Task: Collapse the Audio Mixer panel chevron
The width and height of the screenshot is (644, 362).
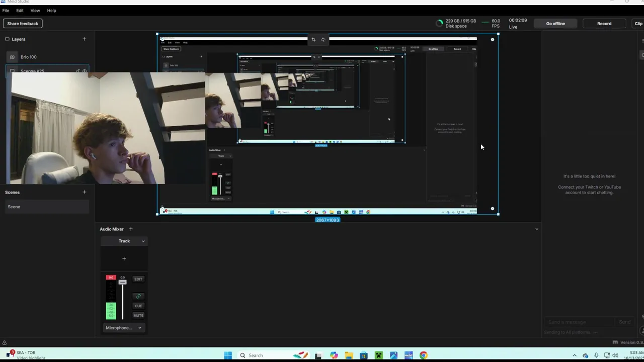Action: coord(537,229)
